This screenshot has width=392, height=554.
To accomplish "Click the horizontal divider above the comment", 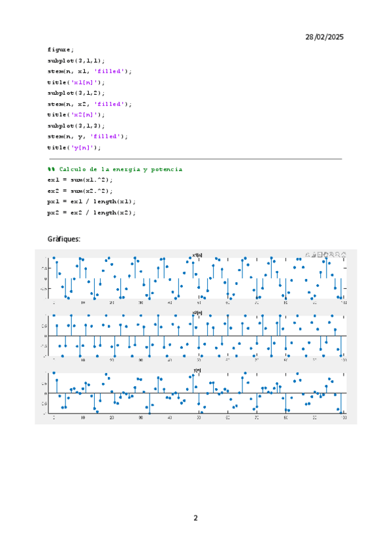I will point(195,159).
